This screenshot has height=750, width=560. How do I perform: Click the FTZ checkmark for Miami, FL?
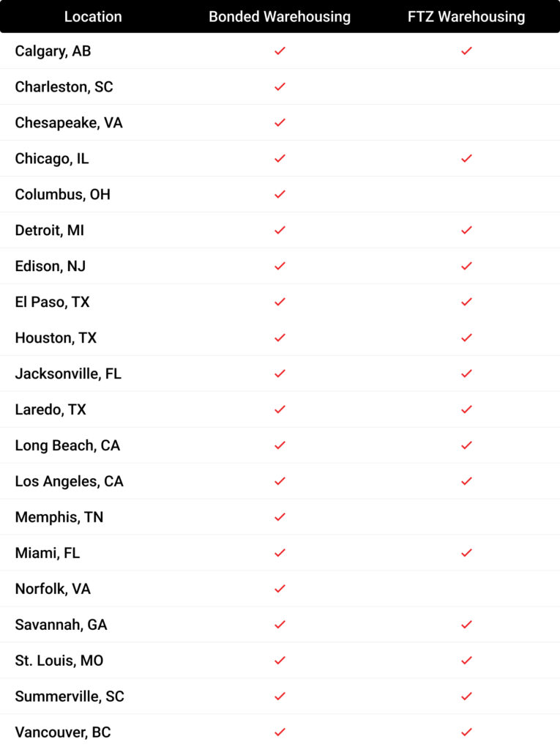coord(466,553)
